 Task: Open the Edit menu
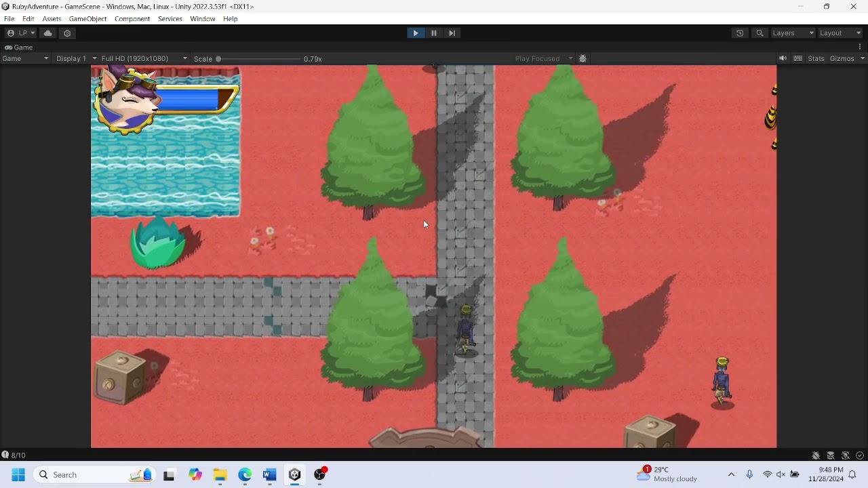coord(28,19)
